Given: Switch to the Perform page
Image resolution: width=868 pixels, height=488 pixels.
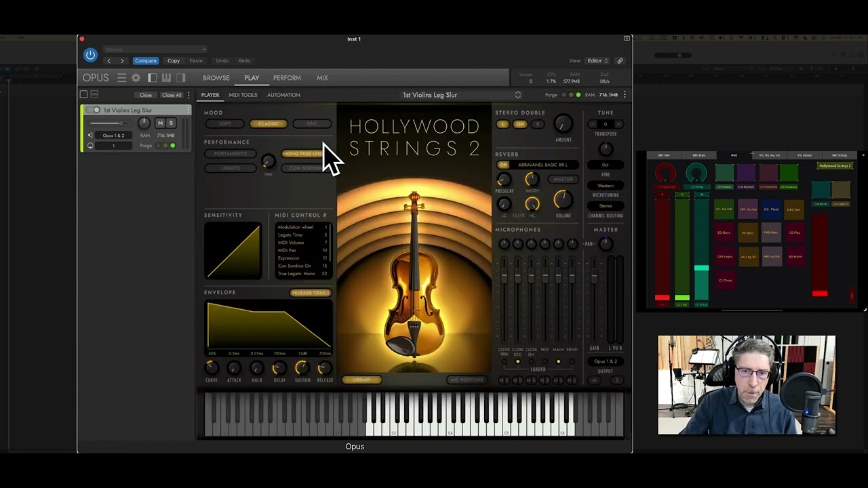Looking at the screenshot, I should click(287, 78).
